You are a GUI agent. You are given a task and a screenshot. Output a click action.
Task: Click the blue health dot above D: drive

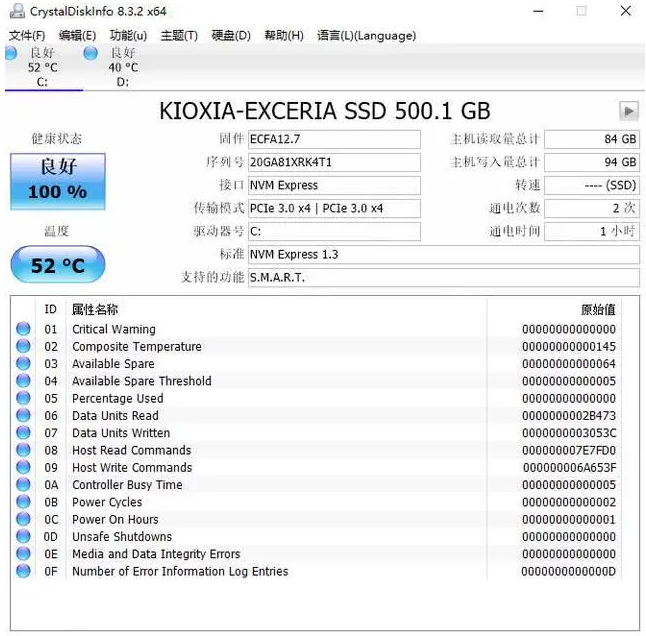point(90,53)
